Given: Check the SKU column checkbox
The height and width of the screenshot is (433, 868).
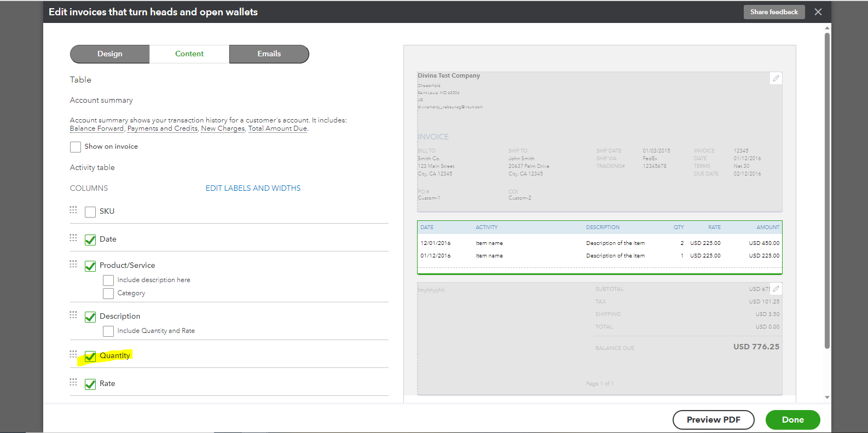Looking at the screenshot, I should click(x=90, y=212).
